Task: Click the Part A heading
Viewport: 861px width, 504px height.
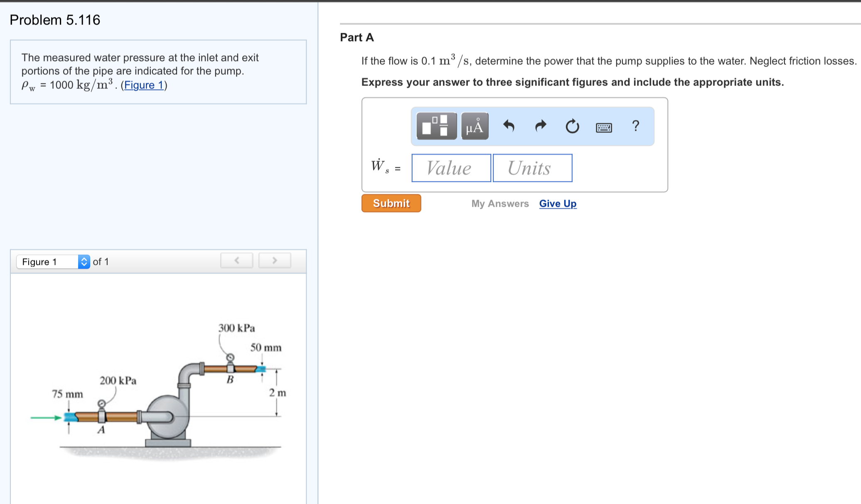Action: click(x=357, y=37)
